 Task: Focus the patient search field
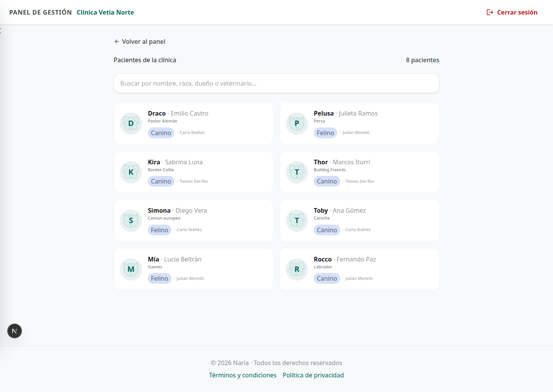pos(276,83)
